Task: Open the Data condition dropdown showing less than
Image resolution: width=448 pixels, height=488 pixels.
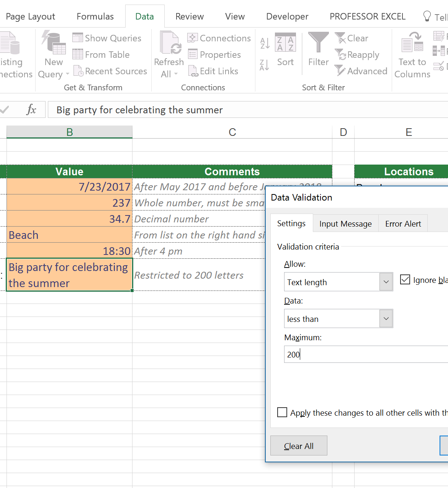Action: tap(386, 318)
